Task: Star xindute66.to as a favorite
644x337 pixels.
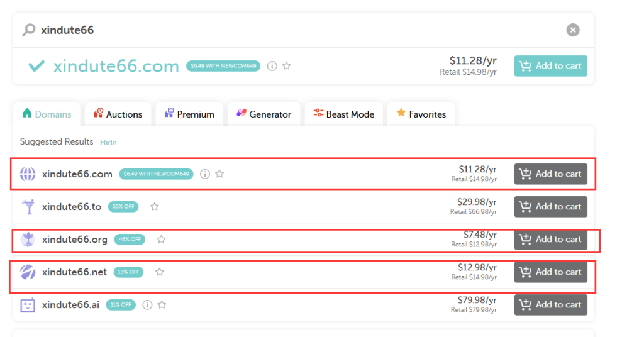Action: (155, 207)
